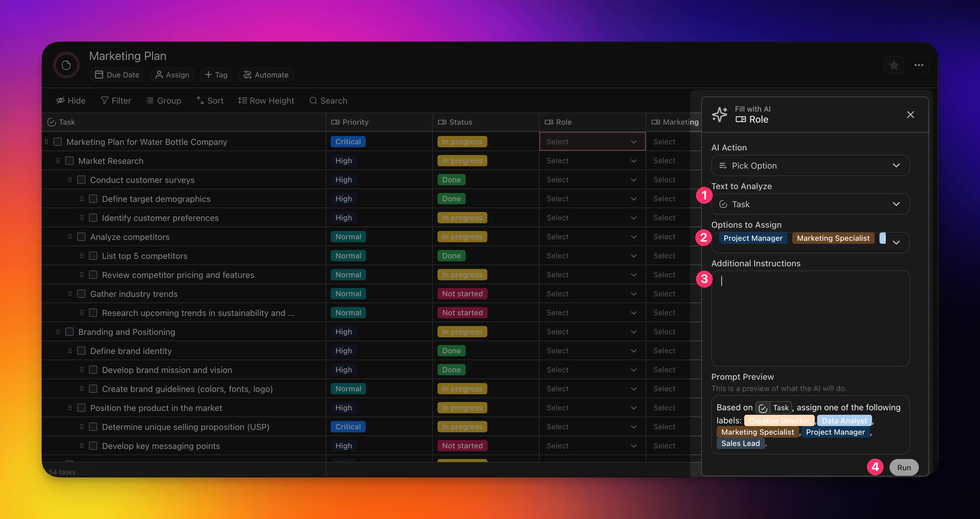Click the Search magnifier in toolbar
The height and width of the screenshot is (519, 980).
coord(313,101)
